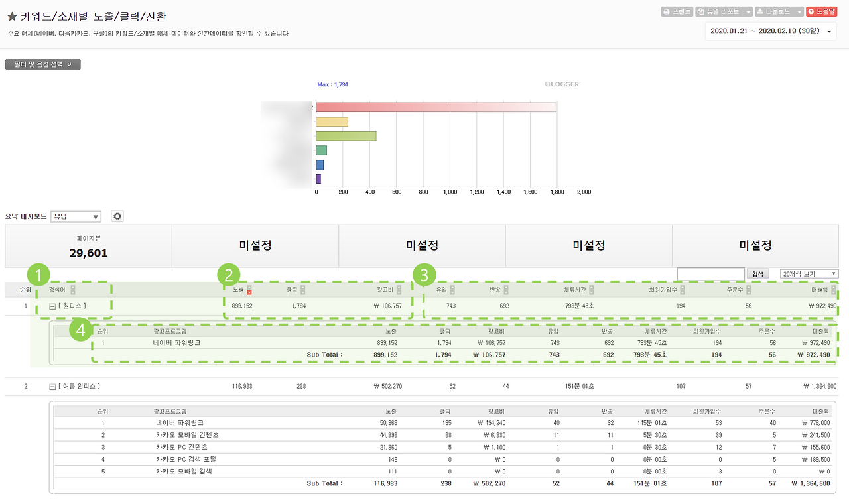This screenshot has height=504, width=849.
Task: Click 카카오 PC 컨텐츠 row text
Action: point(182,447)
